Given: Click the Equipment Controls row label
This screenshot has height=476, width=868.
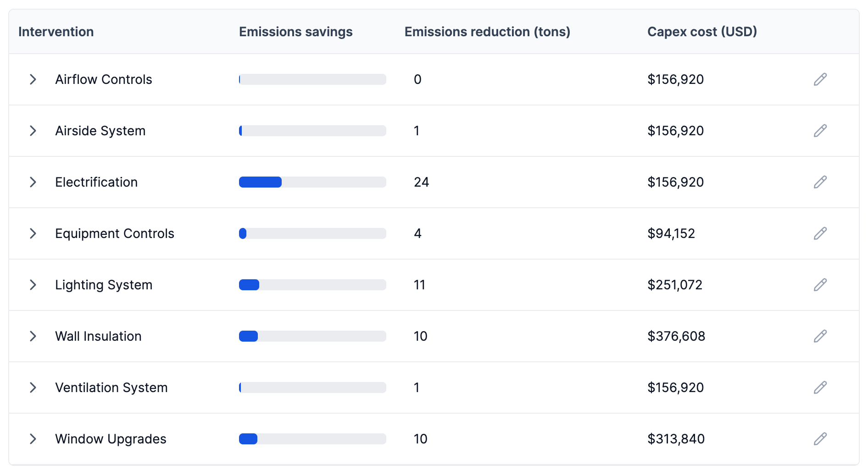Looking at the screenshot, I should point(115,233).
